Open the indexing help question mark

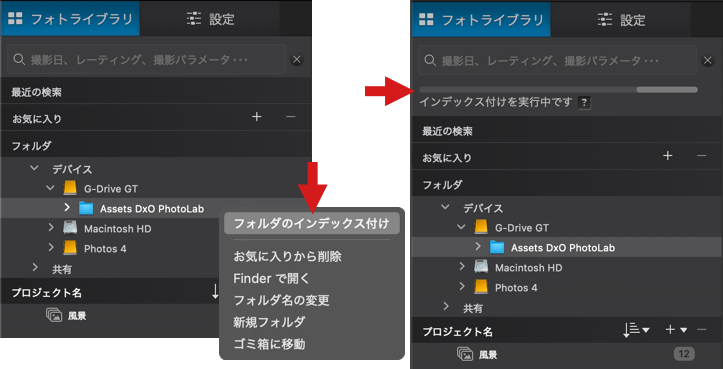585,102
